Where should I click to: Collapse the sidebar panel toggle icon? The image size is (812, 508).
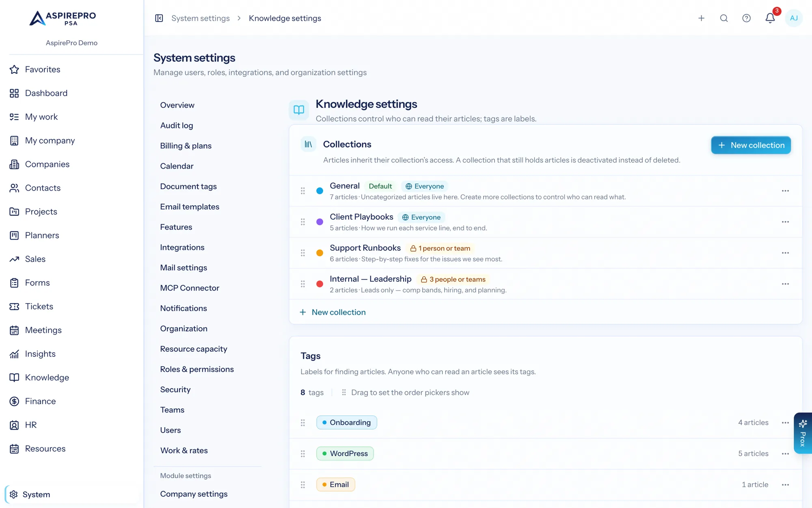pyautogui.click(x=159, y=18)
